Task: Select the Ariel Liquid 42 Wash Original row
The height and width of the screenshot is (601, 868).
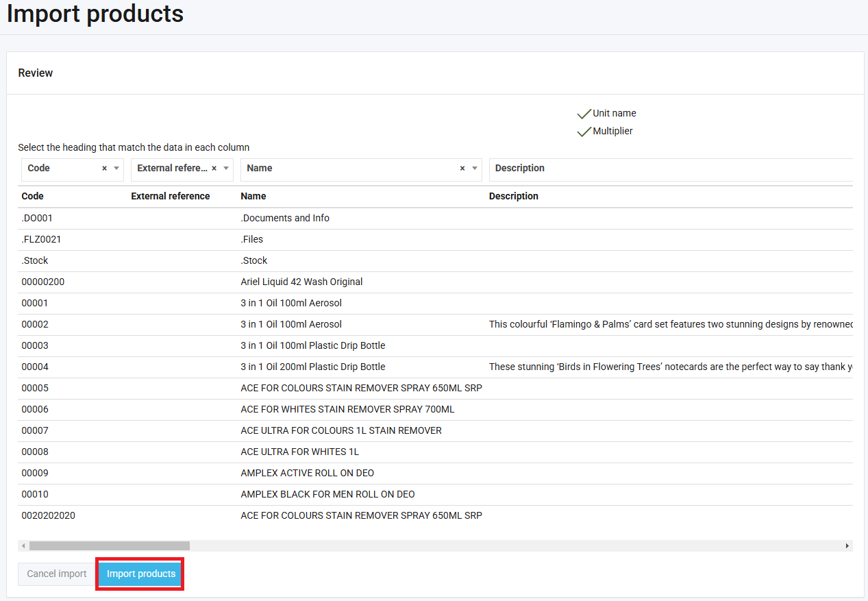Action: tap(301, 282)
